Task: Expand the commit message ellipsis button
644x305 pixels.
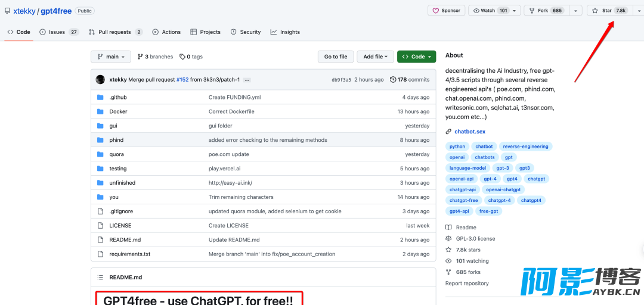Action: (247, 80)
